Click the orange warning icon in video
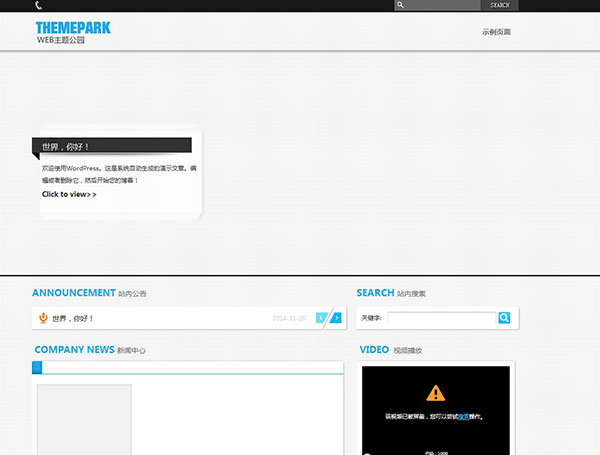 click(435, 393)
